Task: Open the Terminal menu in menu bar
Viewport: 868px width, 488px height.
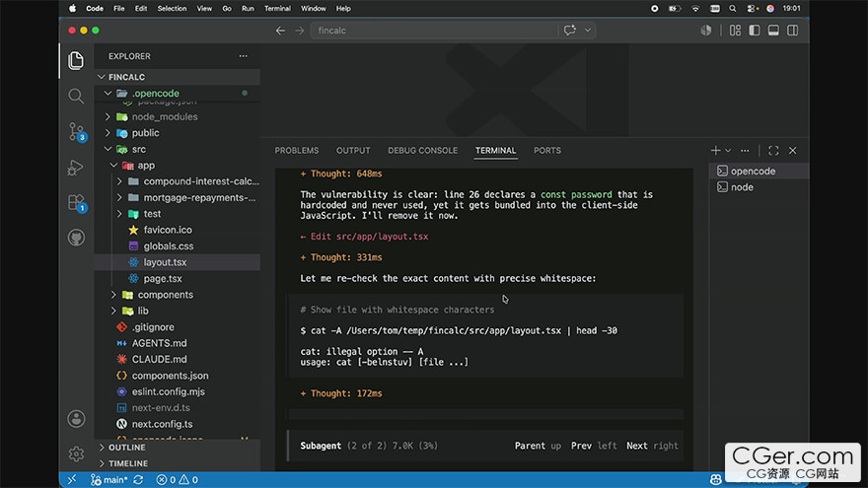Action: pos(277,8)
